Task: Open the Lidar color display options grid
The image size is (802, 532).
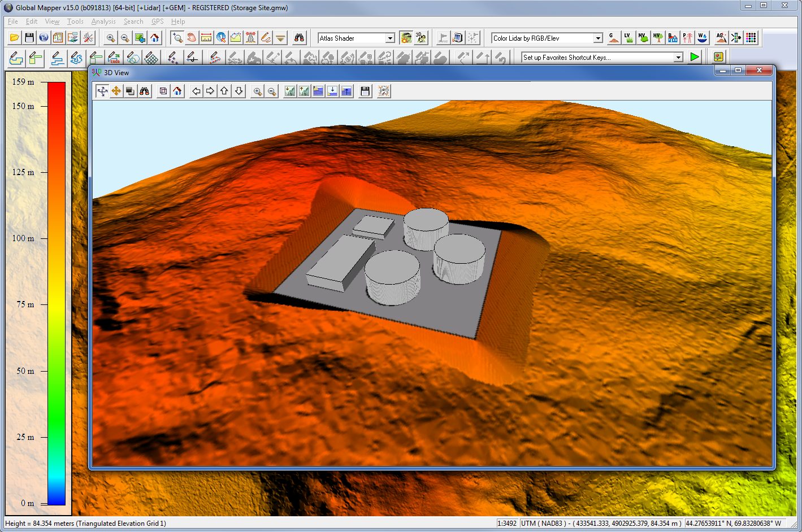Action: click(x=752, y=37)
